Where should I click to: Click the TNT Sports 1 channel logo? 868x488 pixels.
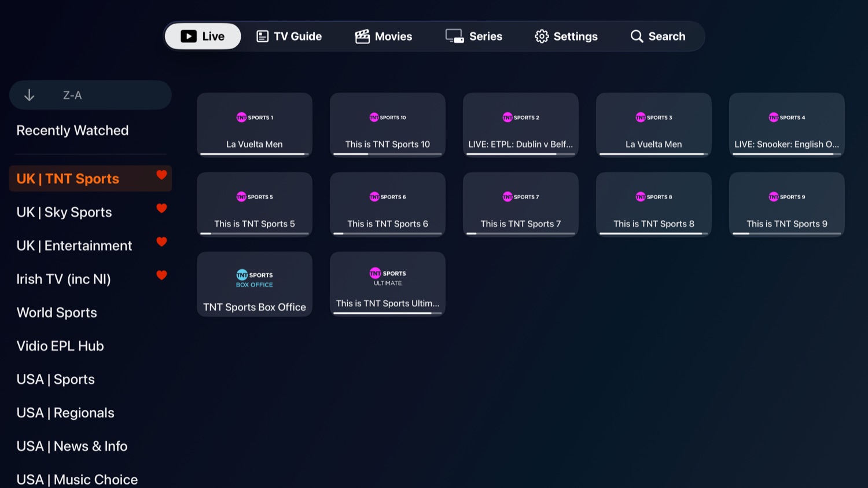click(x=255, y=118)
